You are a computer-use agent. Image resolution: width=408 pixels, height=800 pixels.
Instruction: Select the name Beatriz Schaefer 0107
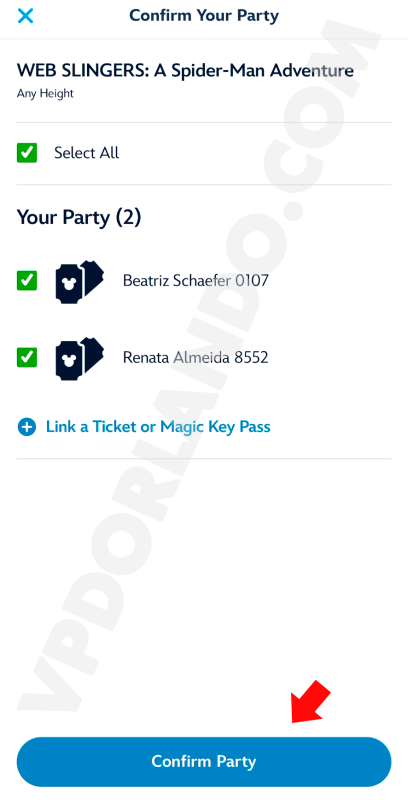tap(195, 281)
